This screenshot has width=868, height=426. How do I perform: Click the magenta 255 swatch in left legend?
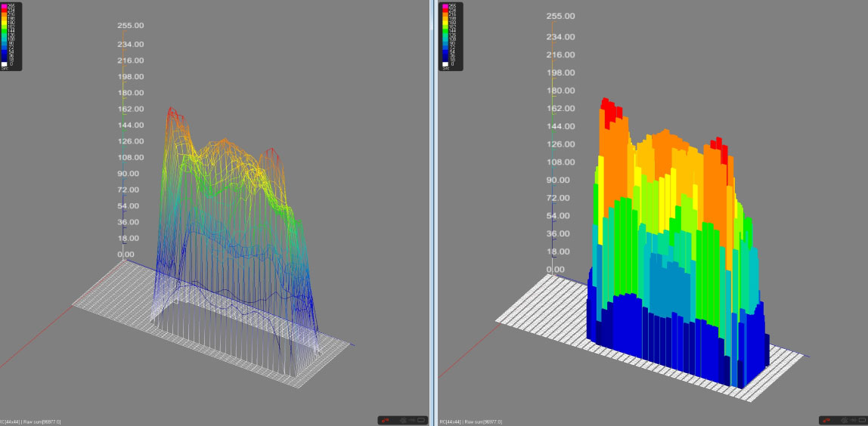[x=5, y=6]
